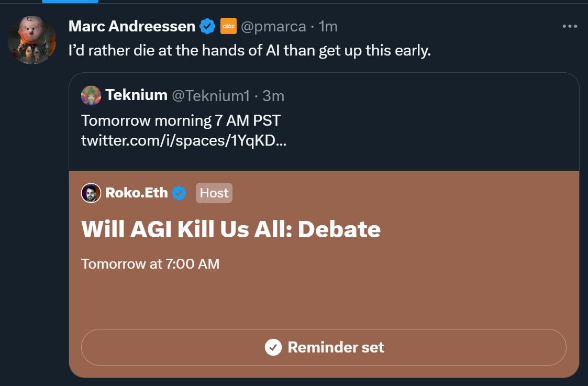The image size is (588, 386).
Task: Open Marc Andreessen's profile avatar
Action: [x=32, y=40]
